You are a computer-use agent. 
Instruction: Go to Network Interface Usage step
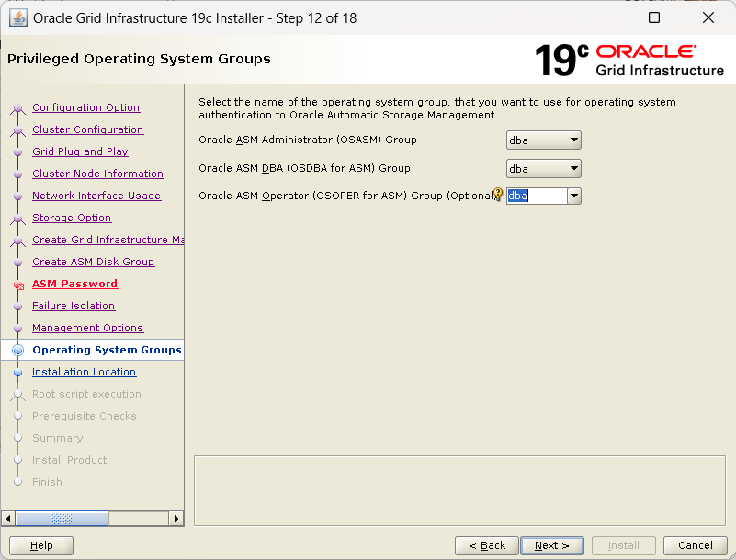tap(96, 196)
